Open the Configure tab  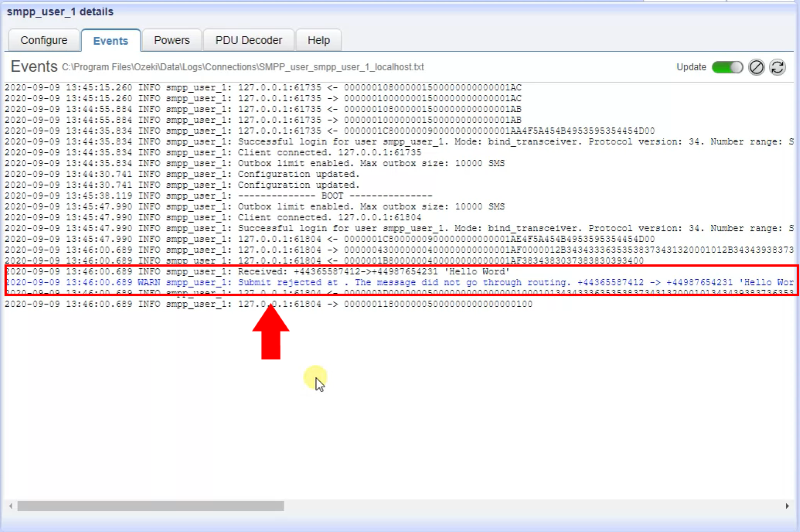pyautogui.click(x=44, y=40)
